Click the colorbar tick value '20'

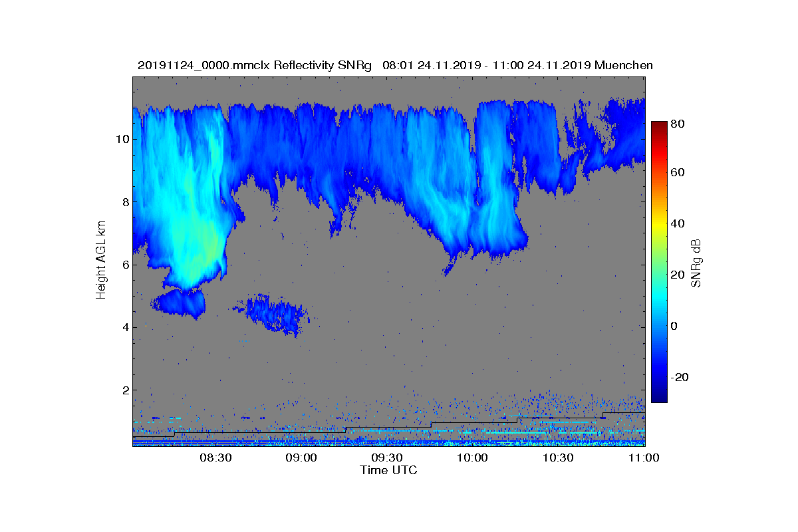(x=678, y=275)
